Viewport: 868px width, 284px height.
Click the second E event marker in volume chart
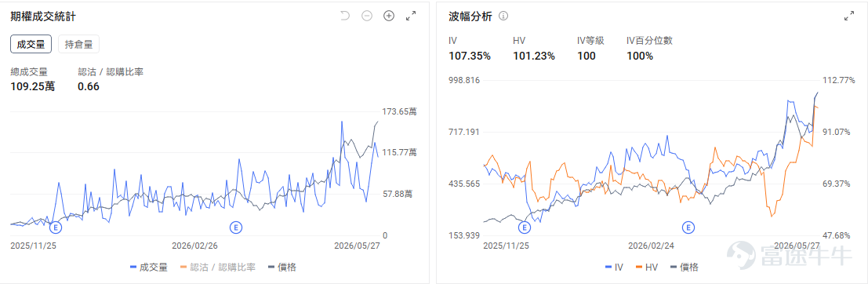236,227
